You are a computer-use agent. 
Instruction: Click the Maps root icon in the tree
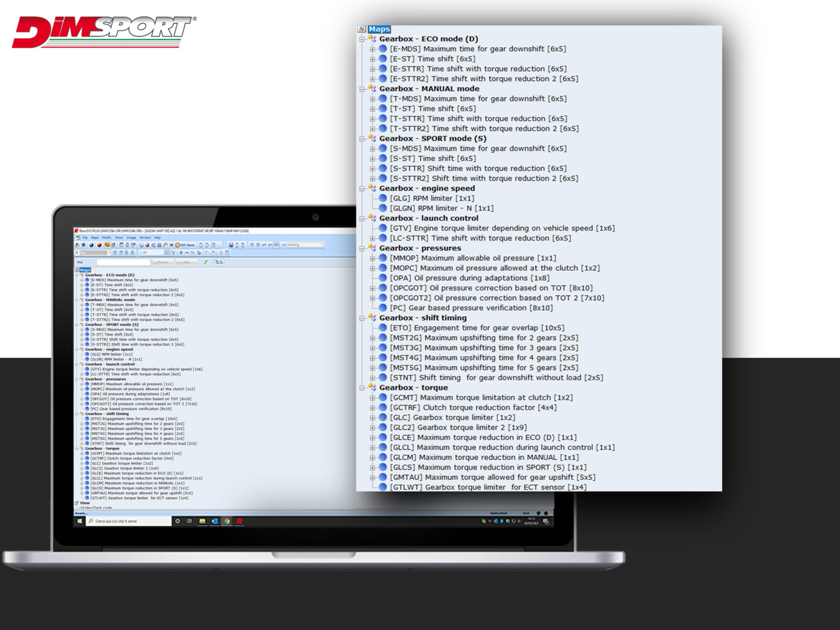pyautogui.click(x=362, y=29)
